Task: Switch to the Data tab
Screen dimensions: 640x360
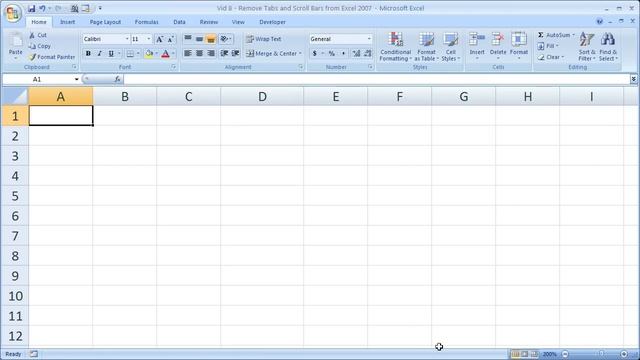Action: (x=179, y=22)
